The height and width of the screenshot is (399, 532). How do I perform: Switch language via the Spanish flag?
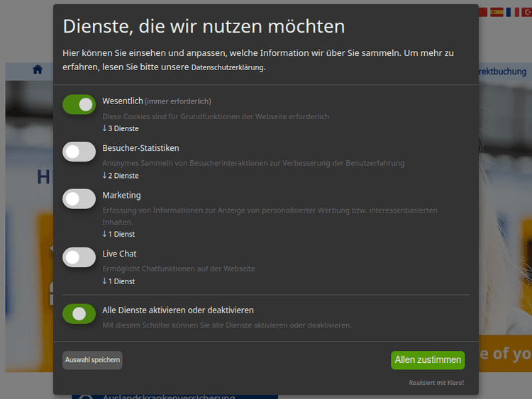pyautogui.click(x=497, y=12)
